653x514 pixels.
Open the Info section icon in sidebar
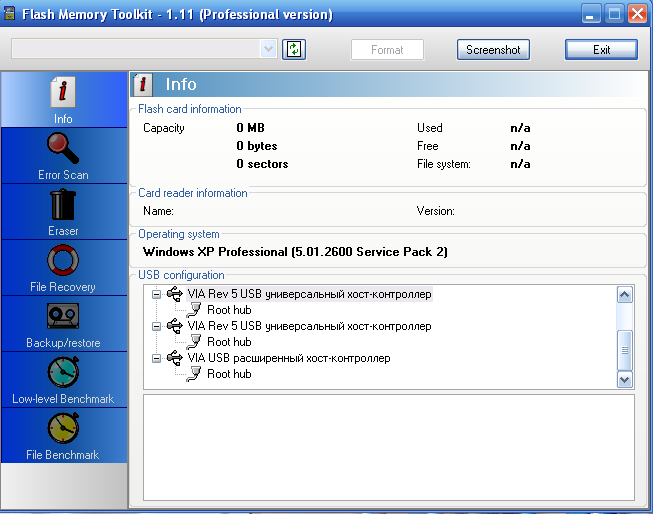click(x=63, y=92)
